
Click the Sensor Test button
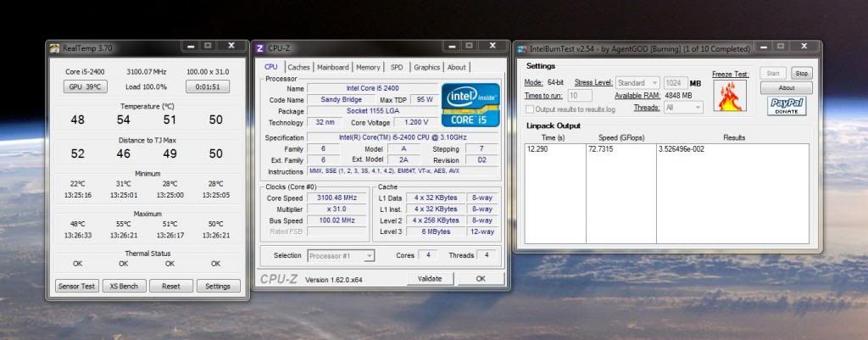click(x=77, y=287)
